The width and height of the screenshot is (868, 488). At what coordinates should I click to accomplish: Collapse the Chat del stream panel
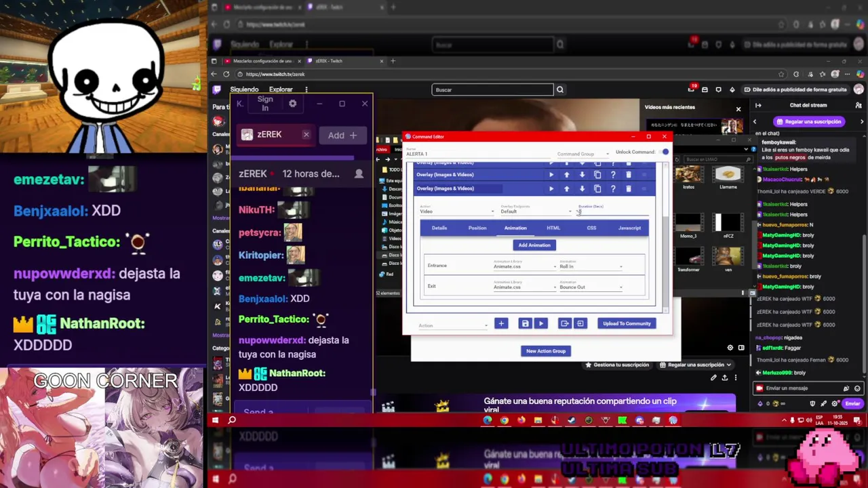tap(758, 105)
